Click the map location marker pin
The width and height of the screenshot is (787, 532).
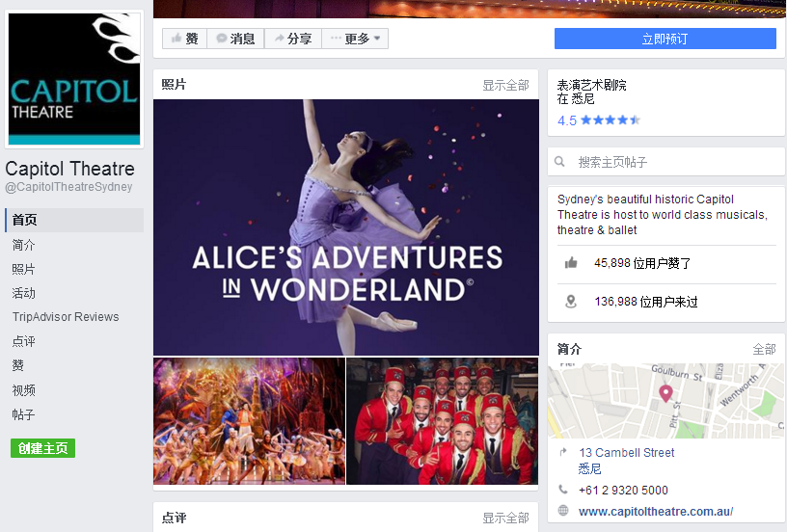click(x=665, y=393)
